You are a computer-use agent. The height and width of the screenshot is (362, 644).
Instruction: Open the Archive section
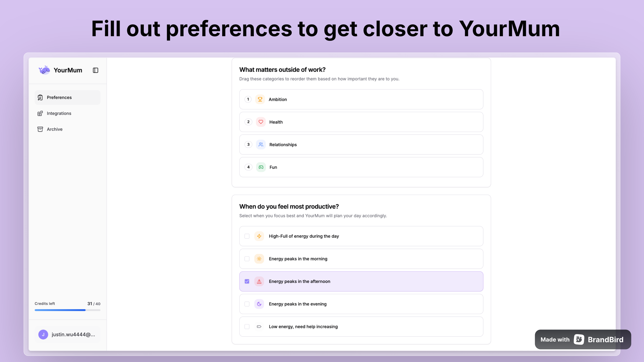pyautogui.click(x=54, y=129)
